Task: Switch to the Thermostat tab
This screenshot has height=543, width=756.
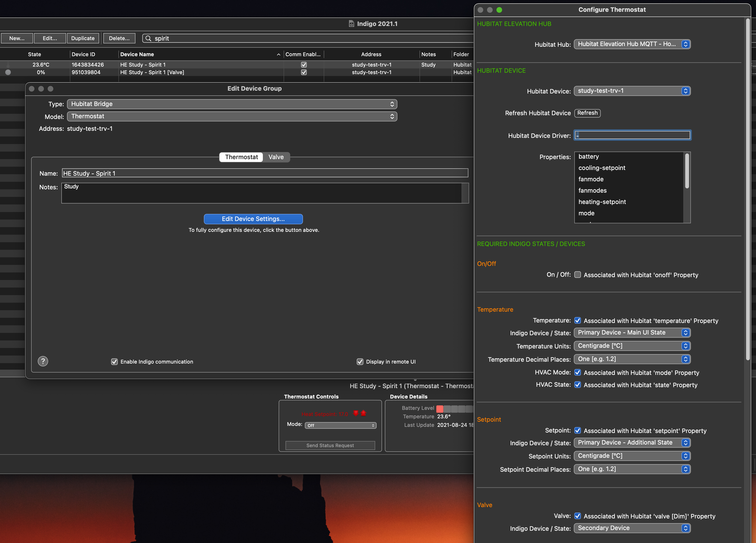Action: pyautogui.click(x=241, y=157)
